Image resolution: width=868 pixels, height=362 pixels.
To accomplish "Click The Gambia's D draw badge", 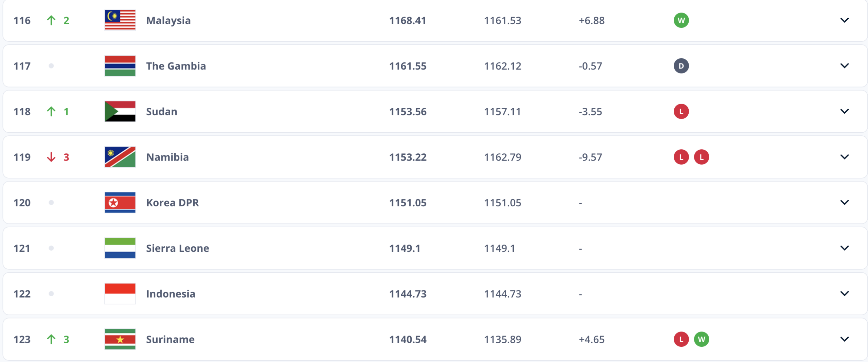I will (x=681, y=66).
